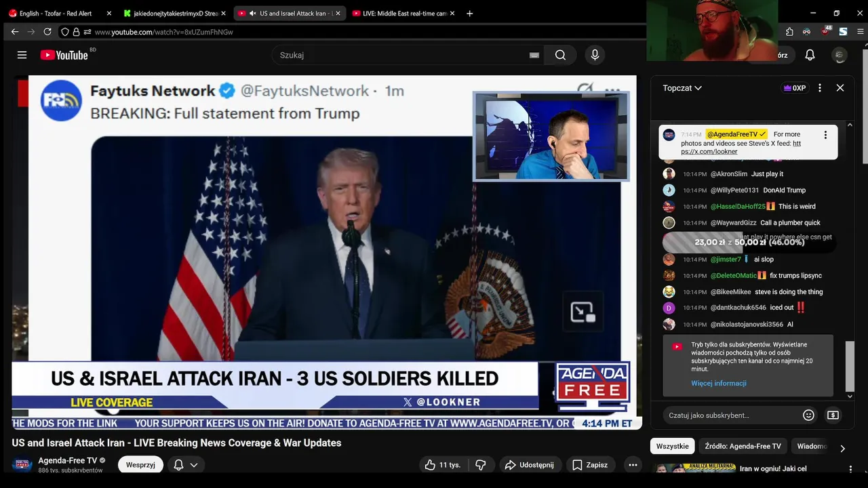Go to the YouTube home logo

(x=64, y=55)
